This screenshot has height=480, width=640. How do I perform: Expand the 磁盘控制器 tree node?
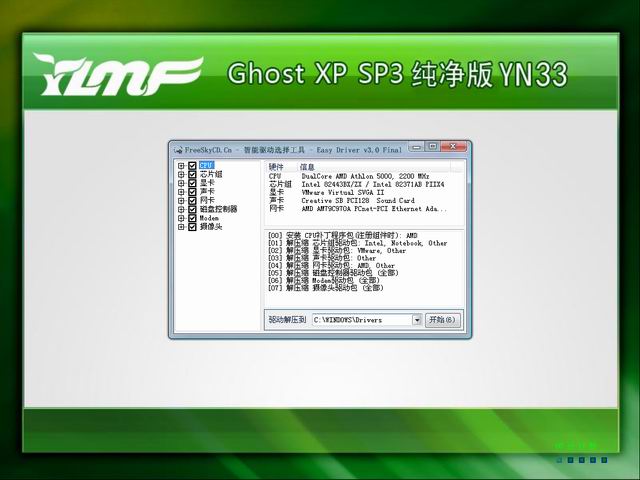coord(181,209)
